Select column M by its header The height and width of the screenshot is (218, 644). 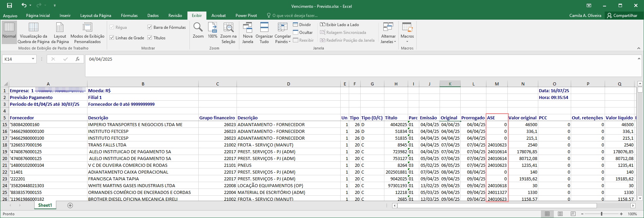pos(497,84)
